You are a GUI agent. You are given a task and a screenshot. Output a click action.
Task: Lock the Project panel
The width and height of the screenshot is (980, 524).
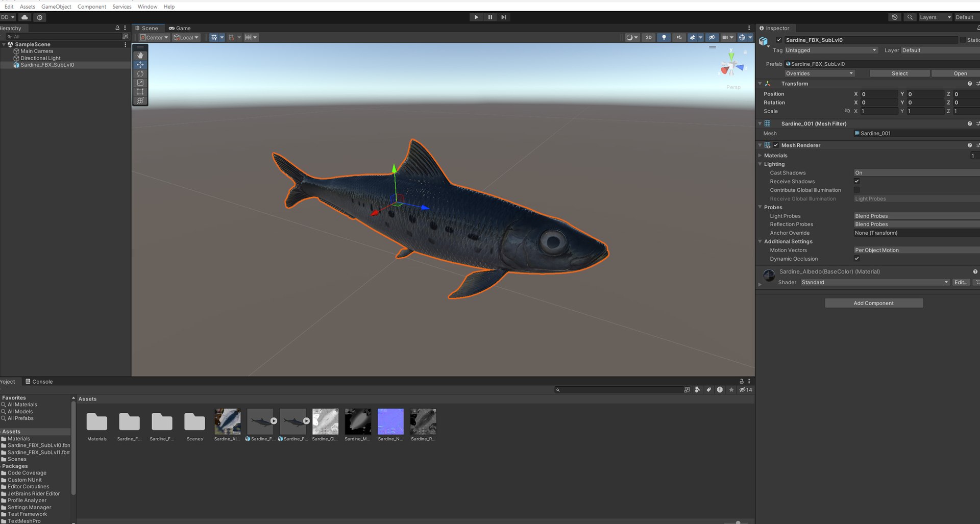click(742, 381)
